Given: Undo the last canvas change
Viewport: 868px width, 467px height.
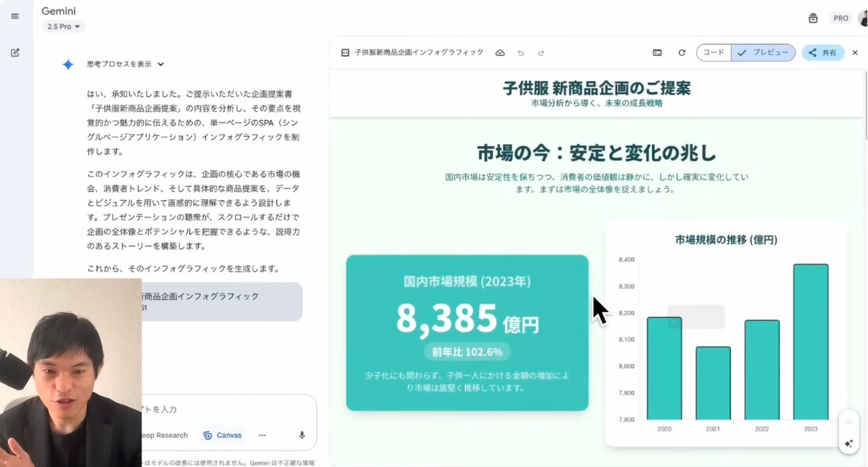Looking at the screenshot, I should [521, 53].
